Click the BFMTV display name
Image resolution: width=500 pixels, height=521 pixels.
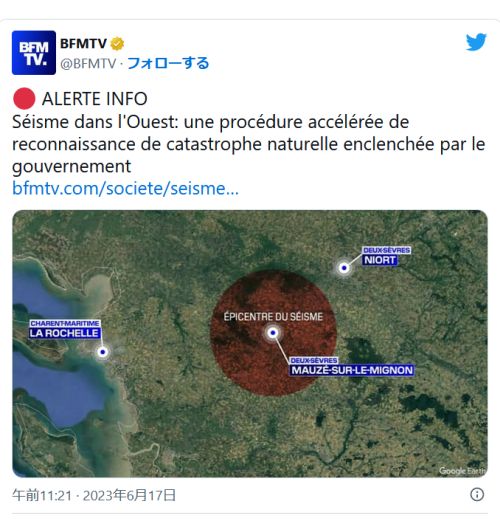tap(83, 44)
